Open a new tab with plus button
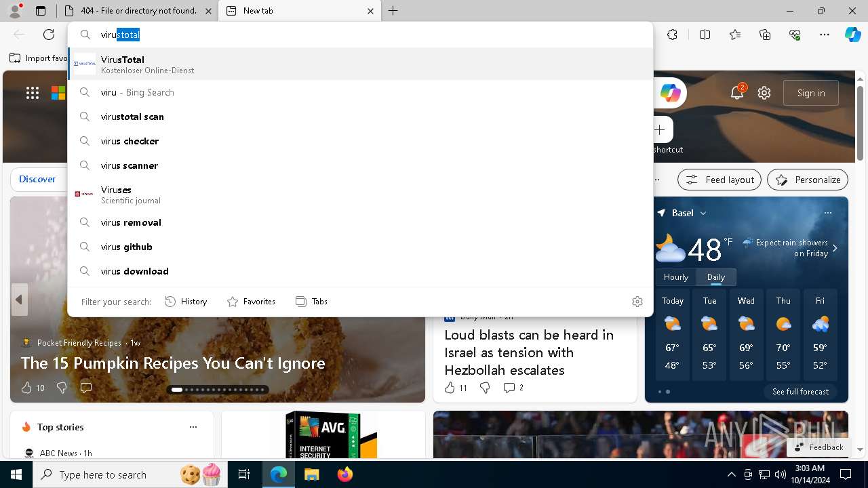This screenshot has width=868, height=488. 393,11
